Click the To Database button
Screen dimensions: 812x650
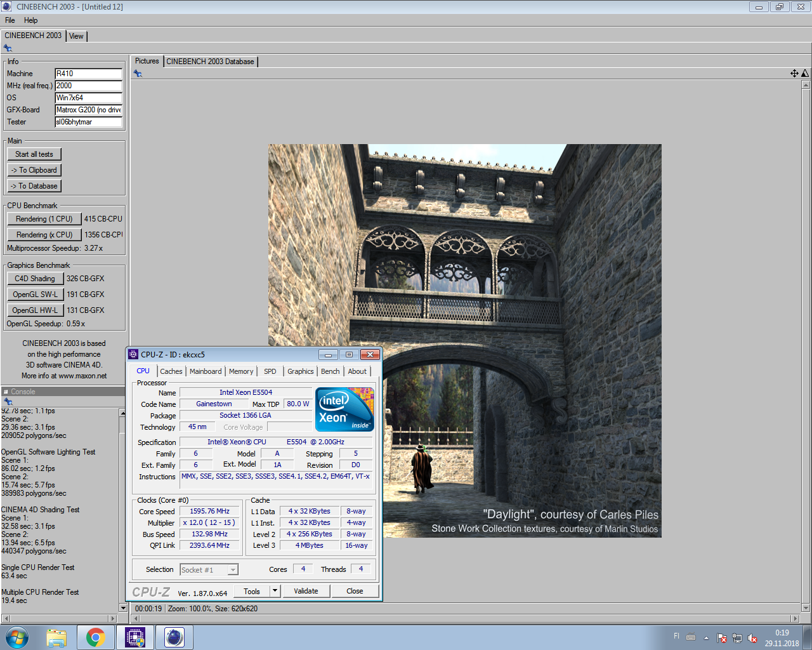pyautogui.click(x=34, y=186)
